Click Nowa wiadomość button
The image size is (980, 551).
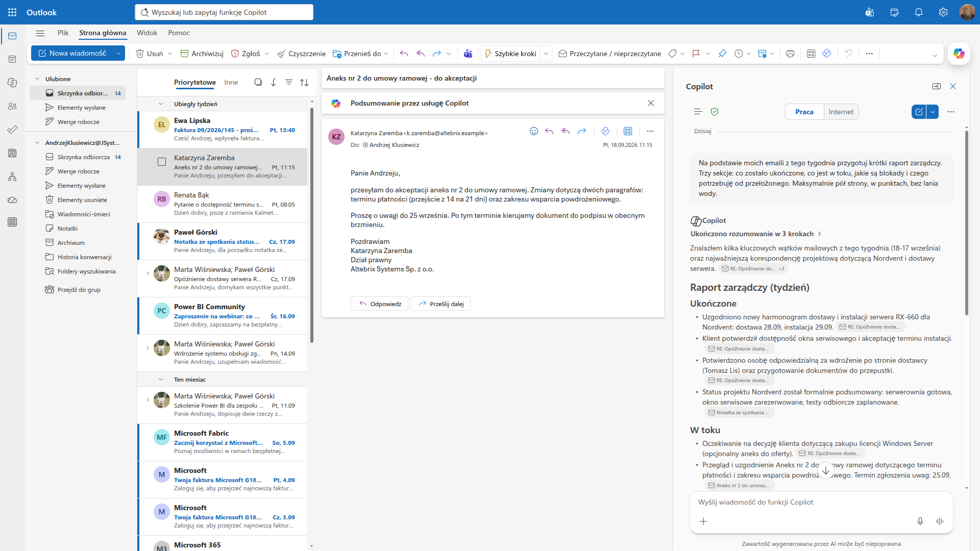pos(72,54)
